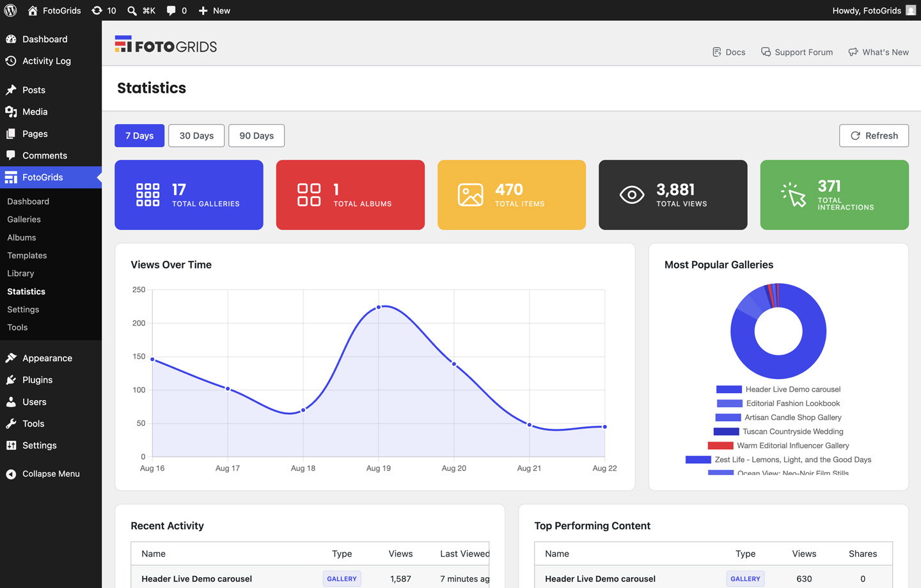Click the Collapse Menu arrow icon
The width and height of the screenshot is (921, 588).
click(x=11, y=474)
